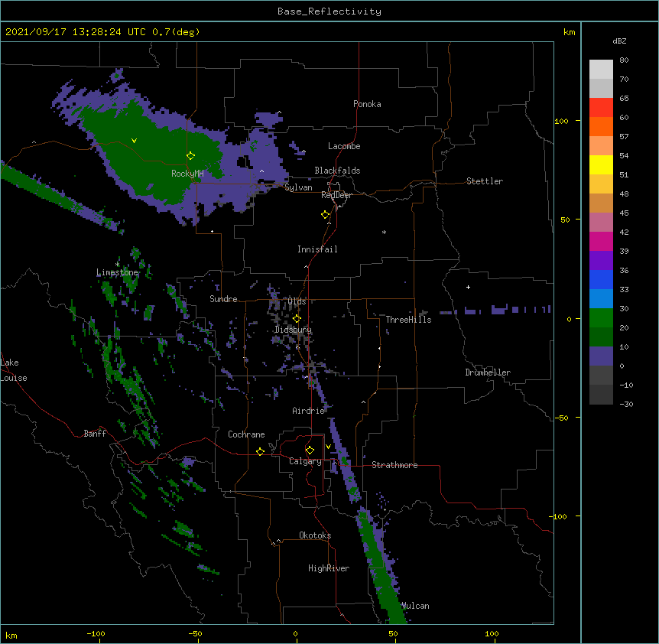The image size is (659, 644).
Task: Select the yellow diamond marker above Calgary label
Action: click(x=310, y=450)
